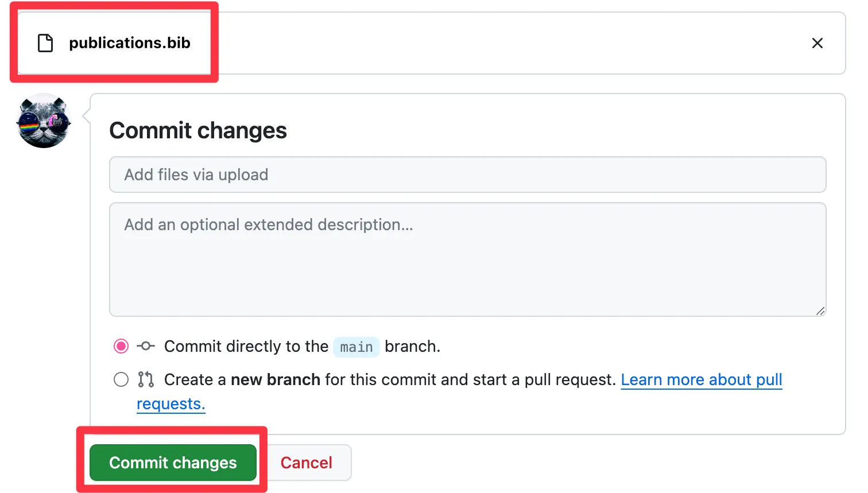The height and width of the screenshot is (493, 868).
Task: Select the publications.bib file name text
Action: click(x=129, y=42)
